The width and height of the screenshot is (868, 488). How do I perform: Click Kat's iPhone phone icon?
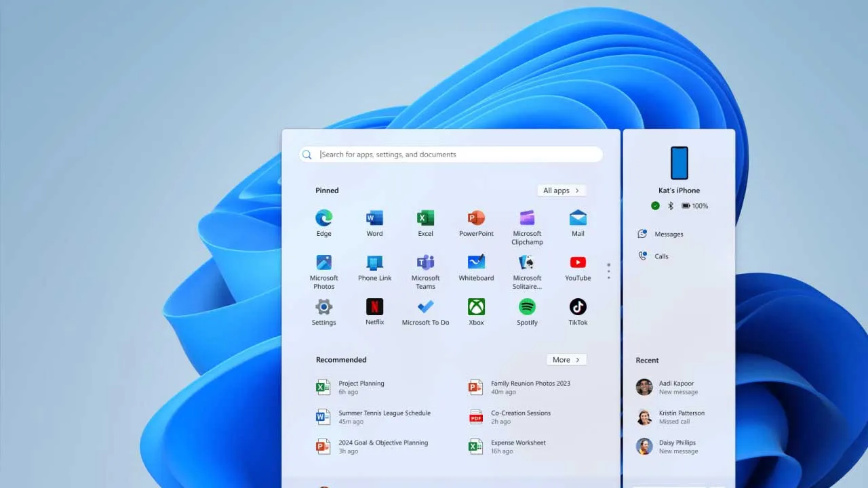coord(679,163)
